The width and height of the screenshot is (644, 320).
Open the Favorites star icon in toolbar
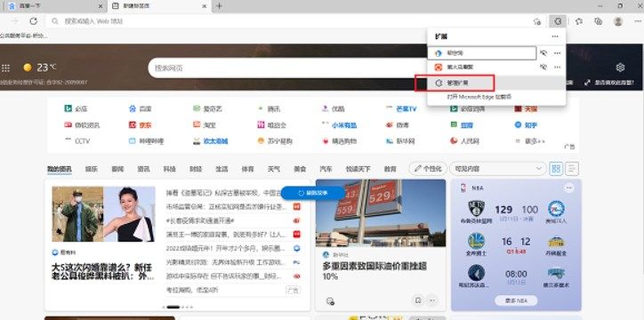coord(579,21)
